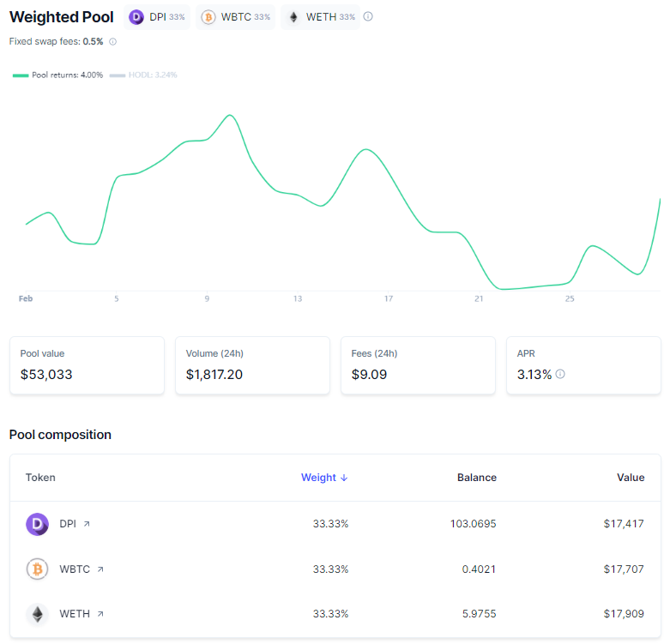Viewport: 670px width, 644px height.
Task: Open WETH external link arrow in table
Action: 100,614
